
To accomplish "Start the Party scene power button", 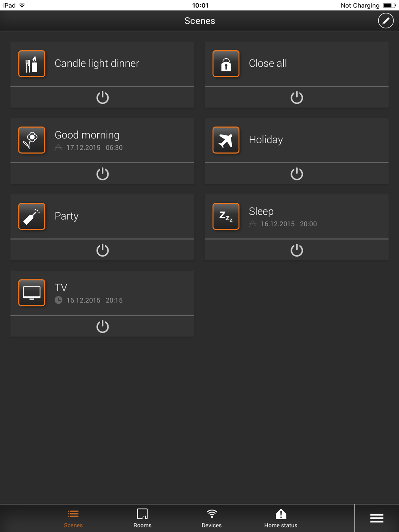I will click(x=103, y=250).
